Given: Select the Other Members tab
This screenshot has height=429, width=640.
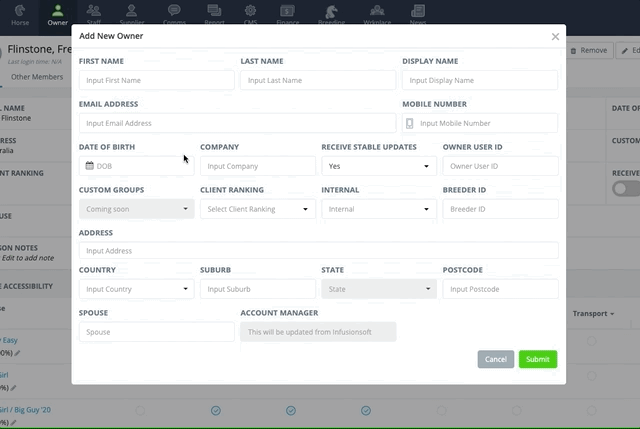Looking at the screenshot, I should tap(37, 76).
